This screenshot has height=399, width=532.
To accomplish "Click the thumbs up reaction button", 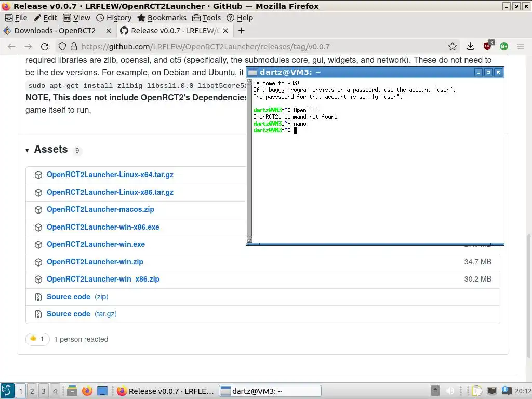I will (37, 339).
